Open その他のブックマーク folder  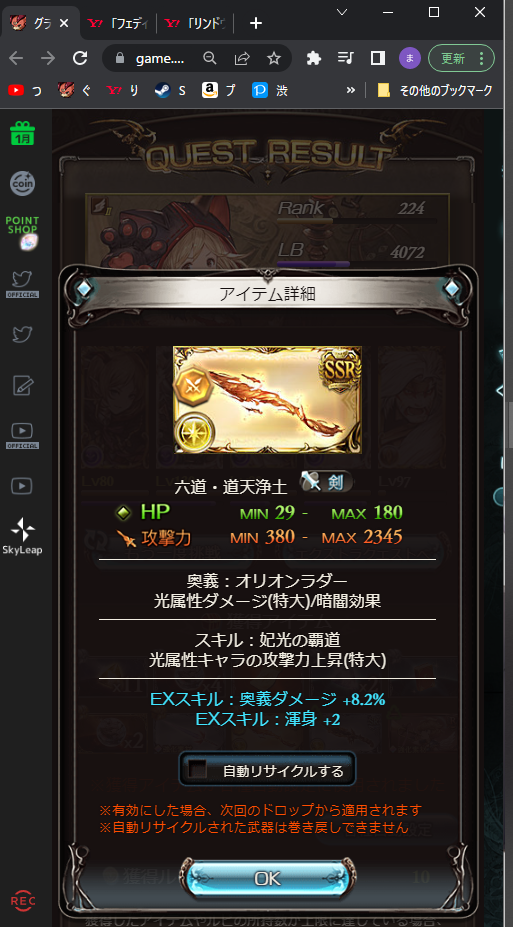click(x=434, y=90)
